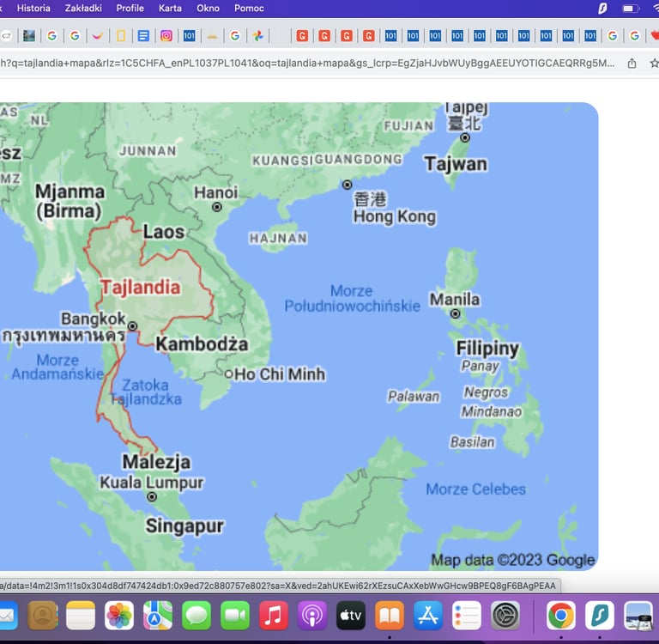Open FaceTime from the Dock
The width and height of the screenshot is (659, 644).
235,616
